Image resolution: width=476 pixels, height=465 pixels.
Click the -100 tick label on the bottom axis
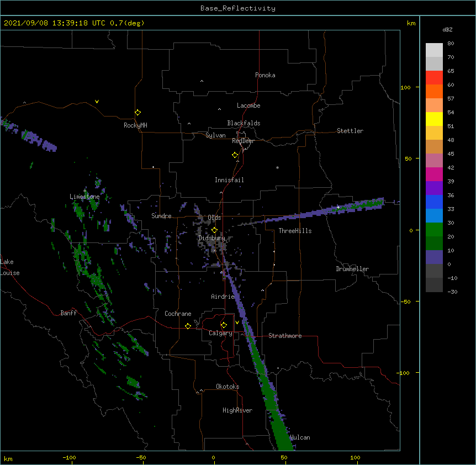click(69, 457)
